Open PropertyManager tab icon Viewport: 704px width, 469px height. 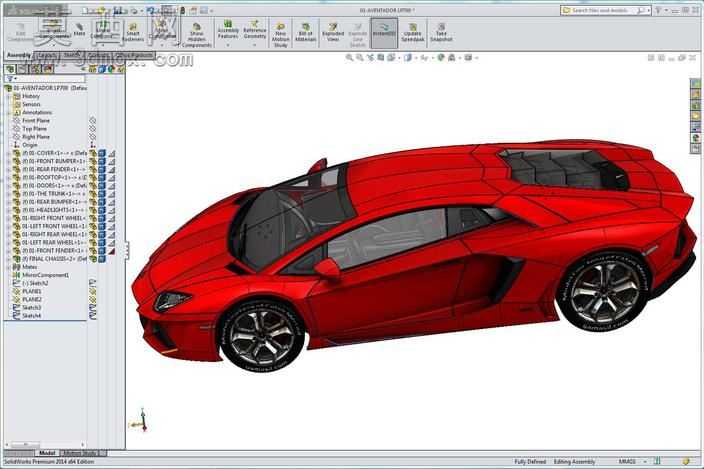coord(22,69)
